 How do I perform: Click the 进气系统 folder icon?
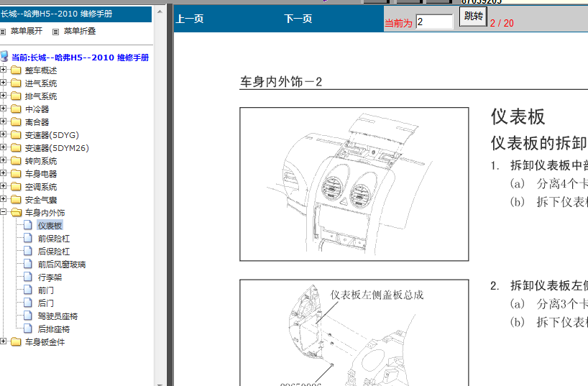16,83
